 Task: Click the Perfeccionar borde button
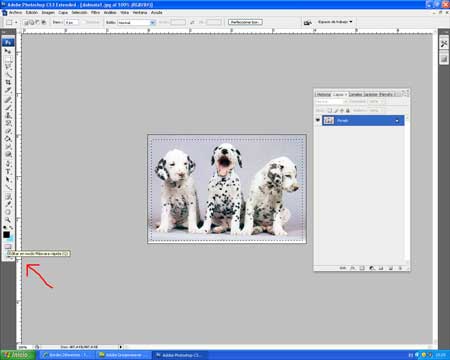(x=245, y=22)
